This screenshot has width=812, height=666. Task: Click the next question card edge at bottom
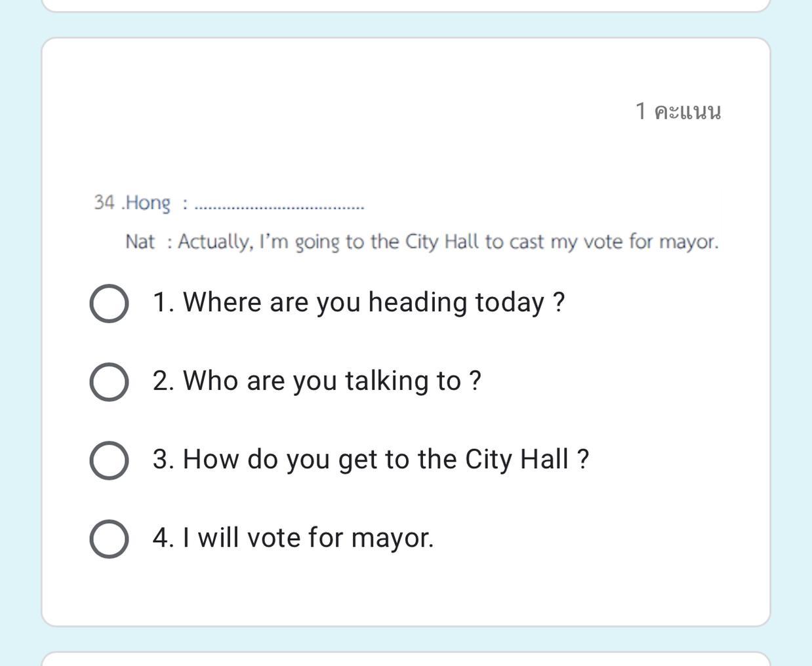click(x=405, y=658)
